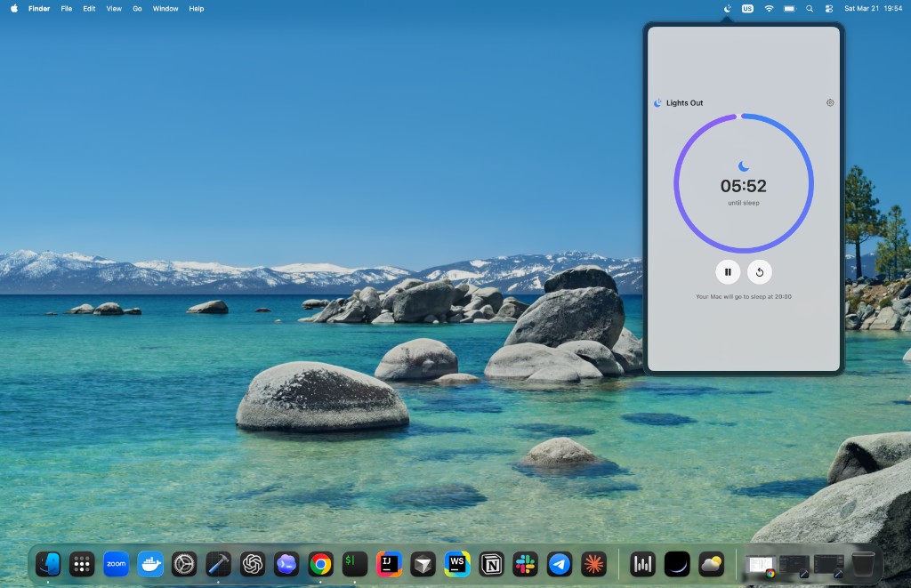Launch Zoom from the Dock

pos(117,564)
